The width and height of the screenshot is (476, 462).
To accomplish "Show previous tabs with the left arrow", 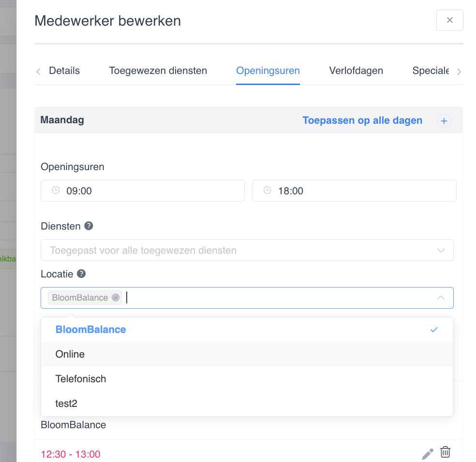I will (x=38, y=72).
